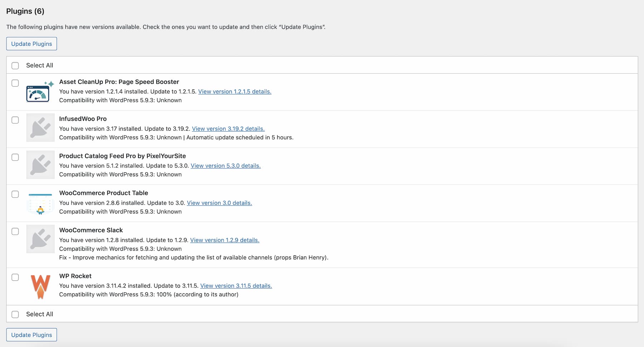
Task: Check the bottom Select All checkbox
Action: coord(15,314)
